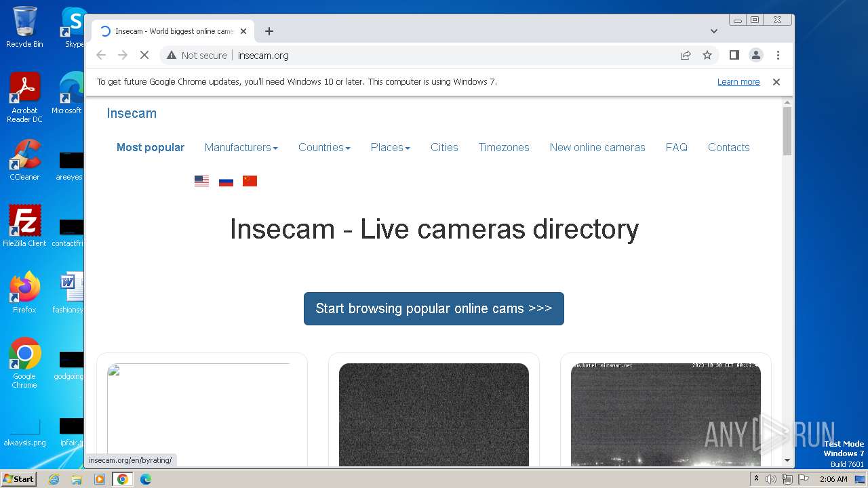Screen dimensions: 868x488
Task: Click the US flag language icon
Action: point(201,181)
